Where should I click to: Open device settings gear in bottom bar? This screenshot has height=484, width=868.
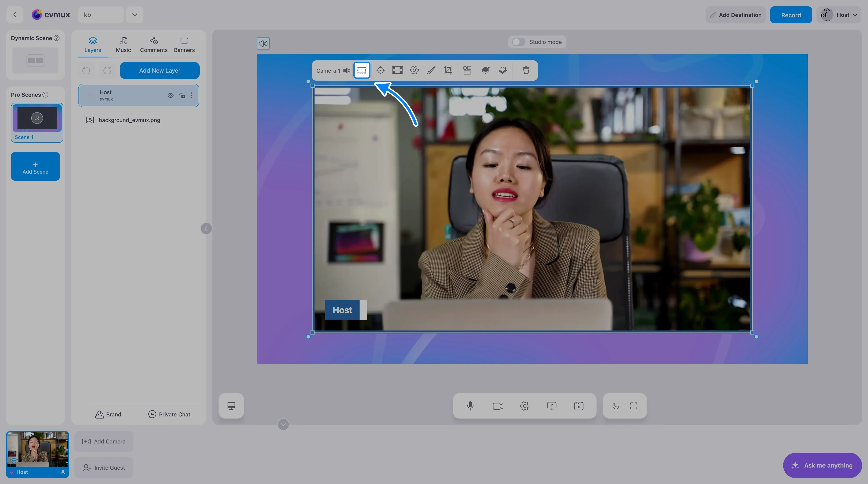click(525, 406)
